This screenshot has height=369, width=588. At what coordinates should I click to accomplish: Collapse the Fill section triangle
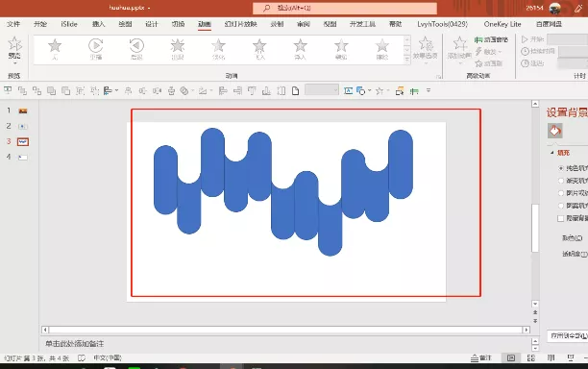[552, 153]
